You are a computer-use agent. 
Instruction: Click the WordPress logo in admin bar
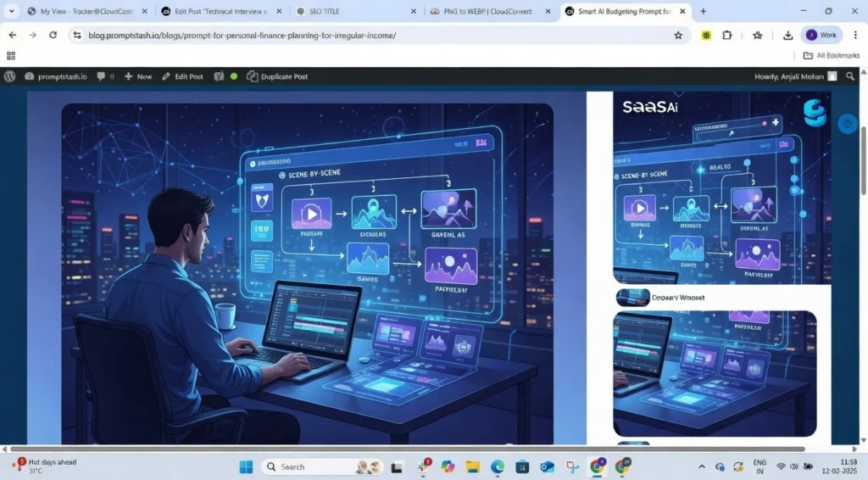pos(9,76)
